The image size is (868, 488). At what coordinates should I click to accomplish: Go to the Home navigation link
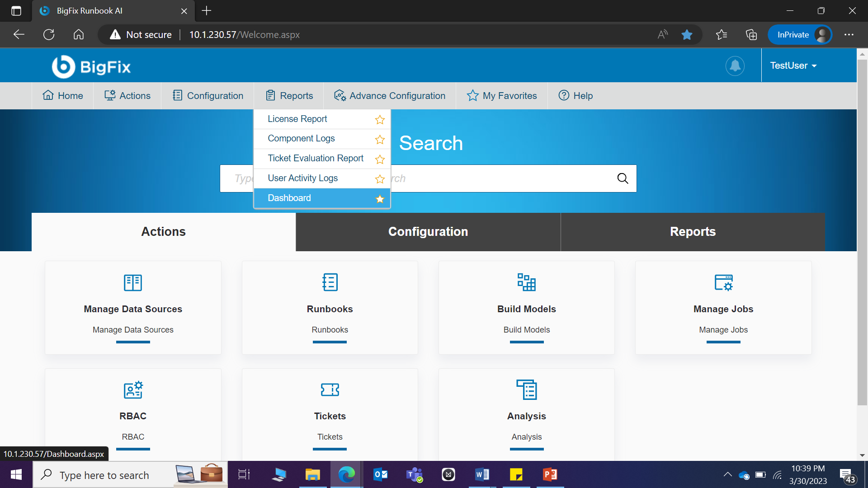[x=63, y=96]
